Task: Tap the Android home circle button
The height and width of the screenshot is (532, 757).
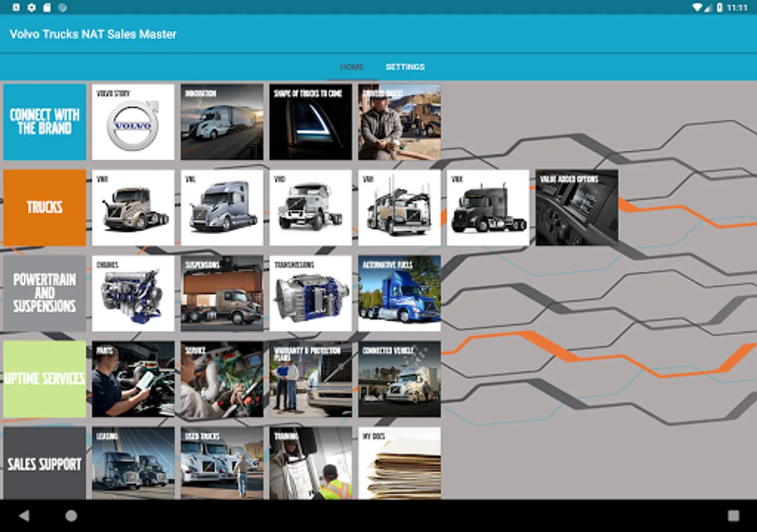Action: coord(71,516)
